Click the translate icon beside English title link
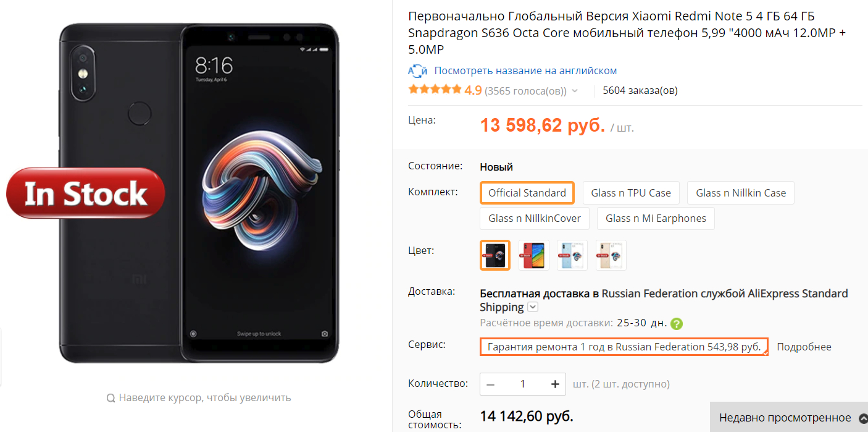 click(418, 70)
